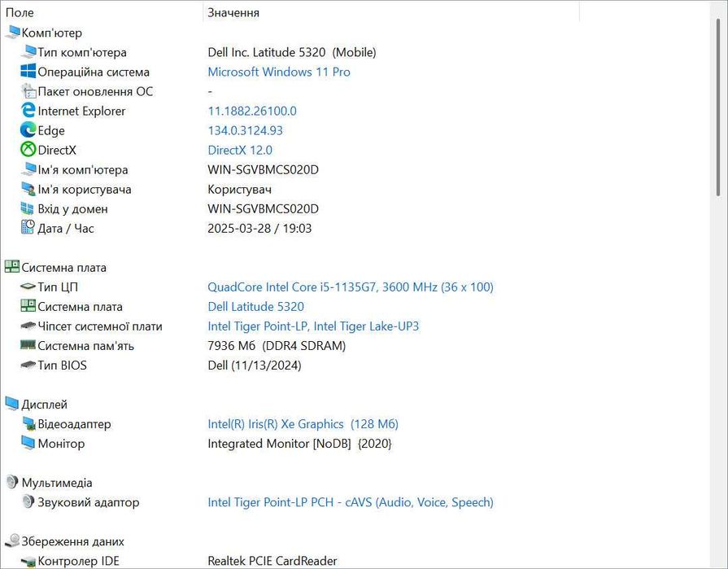Click the Ім'я користувача user icon
Viewport: 728px width, 569px height.
click(28, 189)
